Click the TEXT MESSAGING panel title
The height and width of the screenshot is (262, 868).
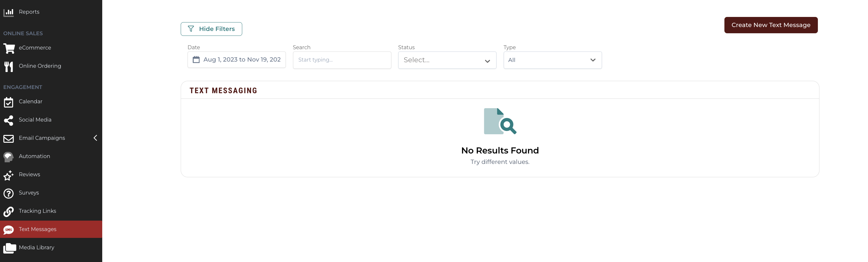pos(223,90)
